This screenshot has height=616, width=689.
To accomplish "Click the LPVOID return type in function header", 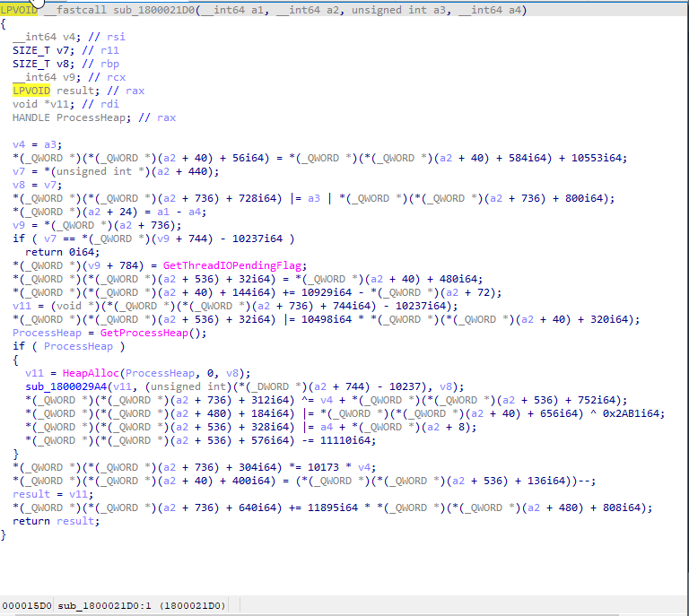I will click(x=19, y=10).
